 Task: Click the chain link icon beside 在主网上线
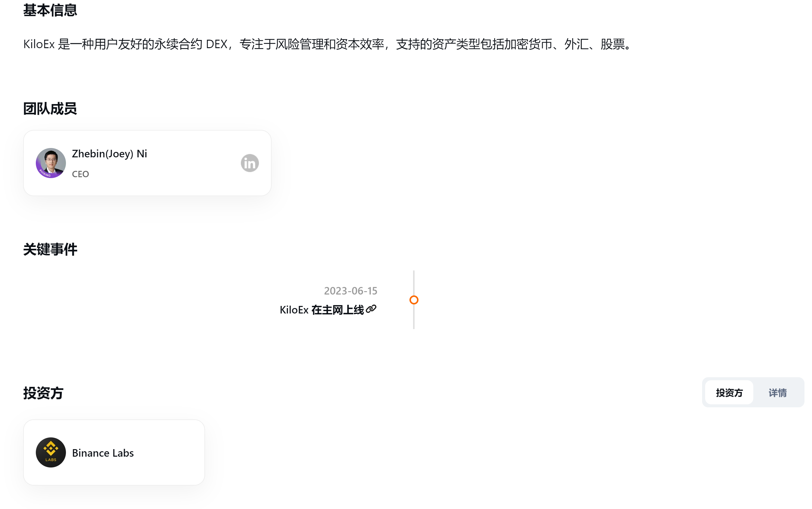[x=371, y=309]
